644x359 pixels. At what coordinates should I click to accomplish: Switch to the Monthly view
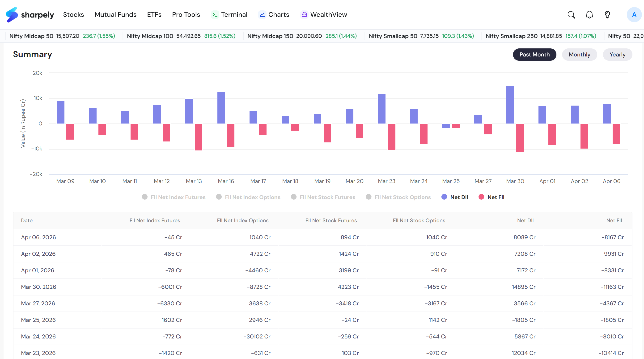pyautogui.click(x=579, y=55)
